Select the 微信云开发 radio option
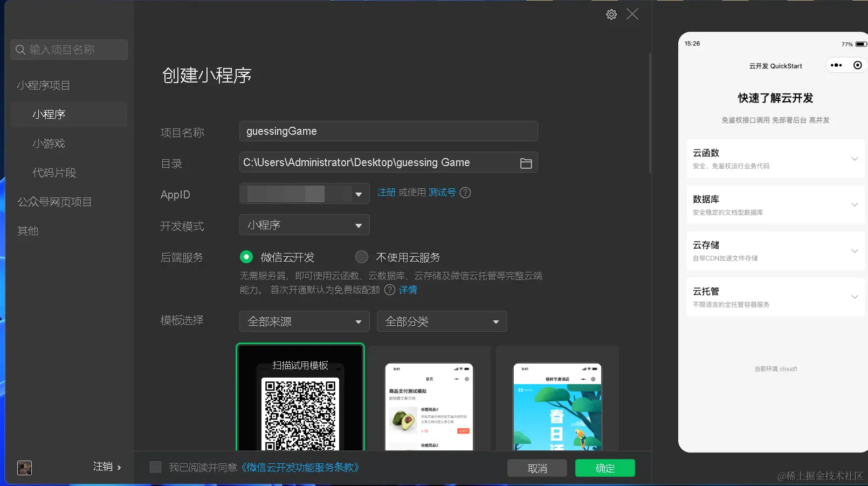Image resolution: width=868 pixels, height=486 pixels. (x=246, y=257)
